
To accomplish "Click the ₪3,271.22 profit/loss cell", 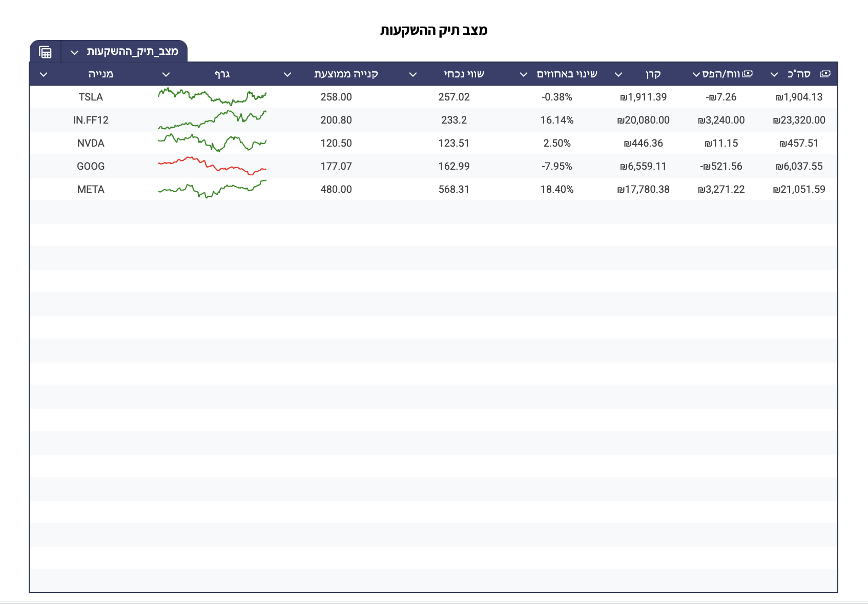I will (x=721, y=189).
